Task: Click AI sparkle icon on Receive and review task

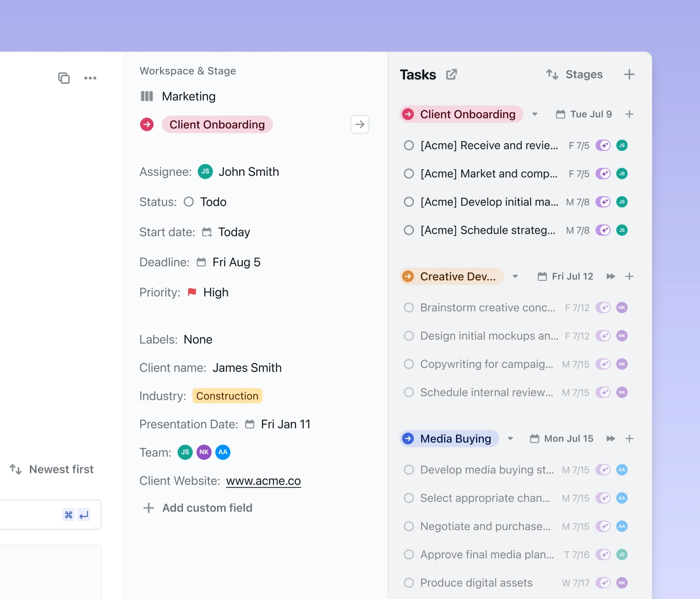Action: click(603, 145)
